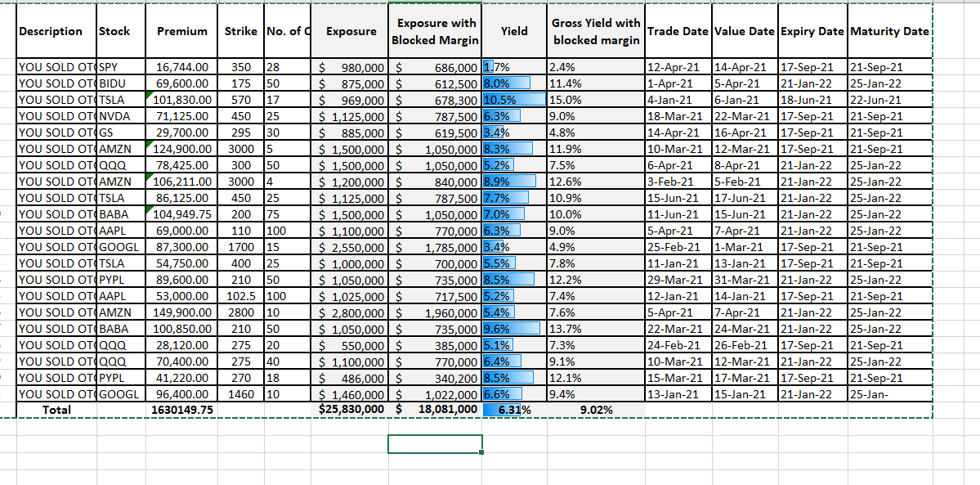Click the total premium cell 1630149.75

pyautogui.click(x=182, y=410)
